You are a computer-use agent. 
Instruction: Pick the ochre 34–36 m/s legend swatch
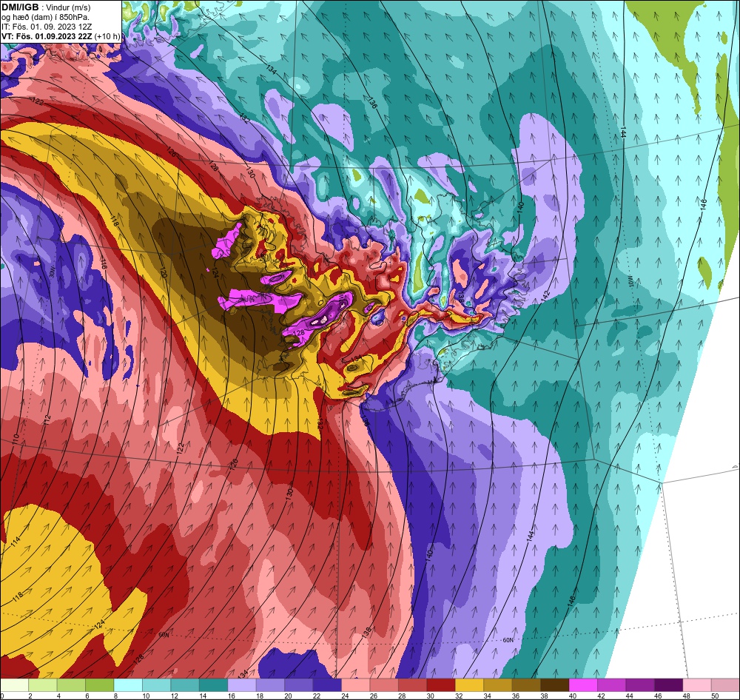[x=498, y=685]
